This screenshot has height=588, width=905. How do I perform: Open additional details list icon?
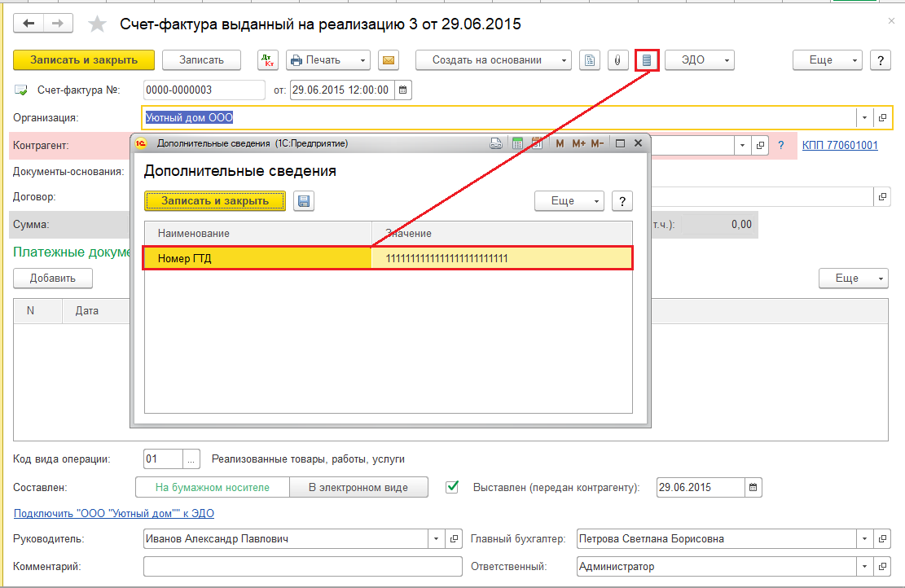click(647, 60)
